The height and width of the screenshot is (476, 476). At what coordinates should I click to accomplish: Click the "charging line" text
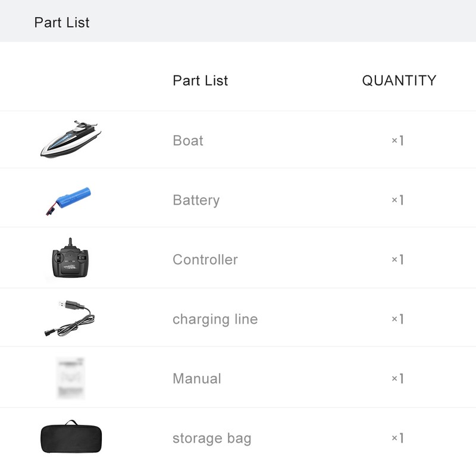pos(215,320)
